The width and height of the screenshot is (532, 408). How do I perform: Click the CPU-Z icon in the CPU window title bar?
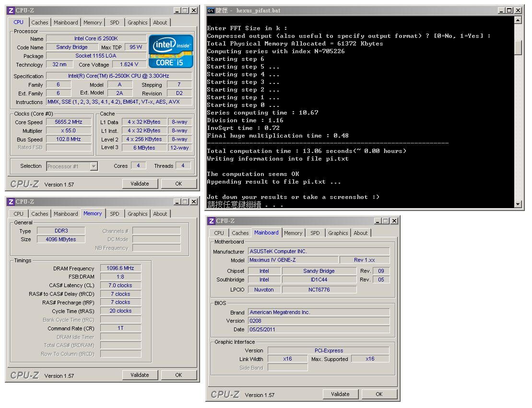click(x=11, y=11)
